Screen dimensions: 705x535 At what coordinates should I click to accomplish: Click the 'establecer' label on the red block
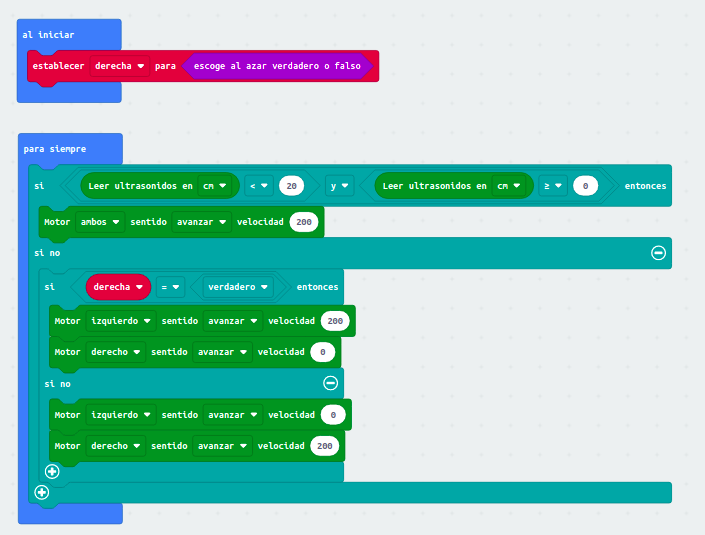tap(58, 66)
